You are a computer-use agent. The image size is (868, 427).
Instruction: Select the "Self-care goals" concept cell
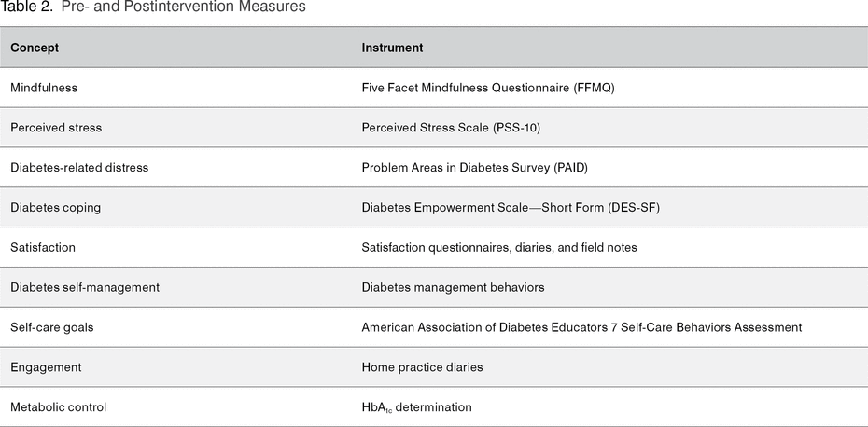[52, 328]
